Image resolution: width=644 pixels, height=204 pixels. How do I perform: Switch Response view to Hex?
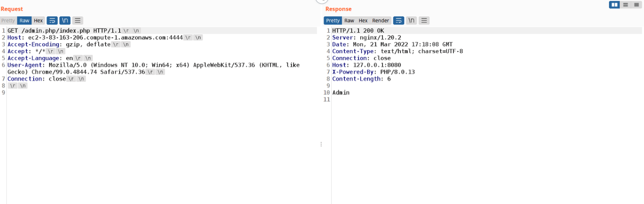(x=363, y=21)
